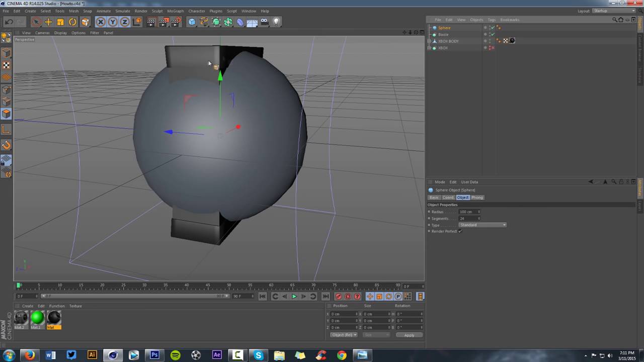Image resolution: width=644 pixels, height=362 pixels.
Task: Activate the Rotate tool
Action: [72, 22]
